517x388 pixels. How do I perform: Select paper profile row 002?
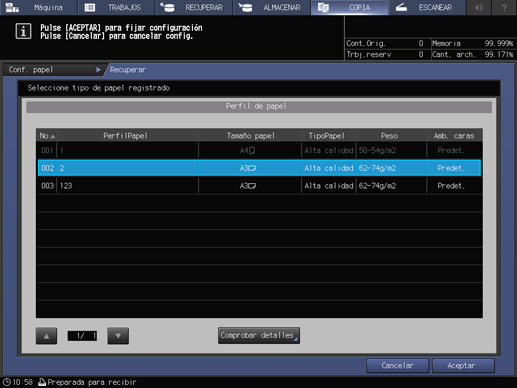(x=259, y=168)
